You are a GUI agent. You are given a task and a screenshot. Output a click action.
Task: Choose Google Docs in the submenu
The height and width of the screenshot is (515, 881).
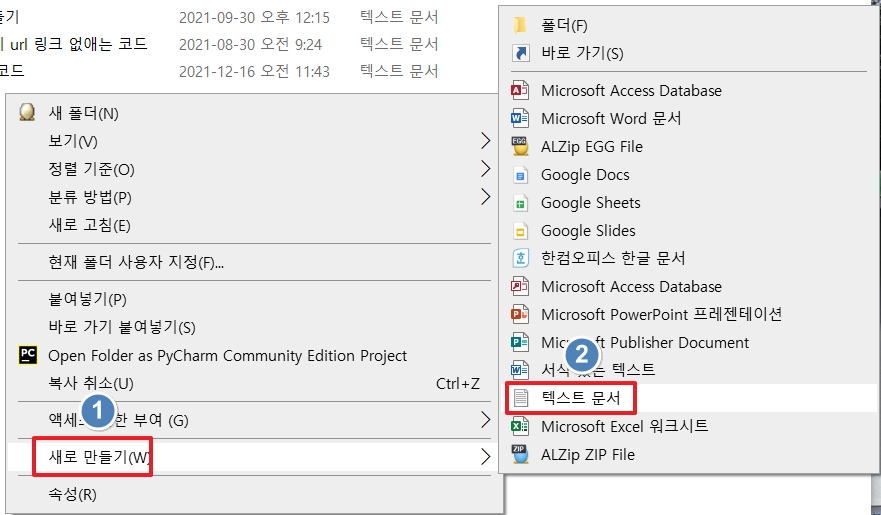tap(585, 175)
